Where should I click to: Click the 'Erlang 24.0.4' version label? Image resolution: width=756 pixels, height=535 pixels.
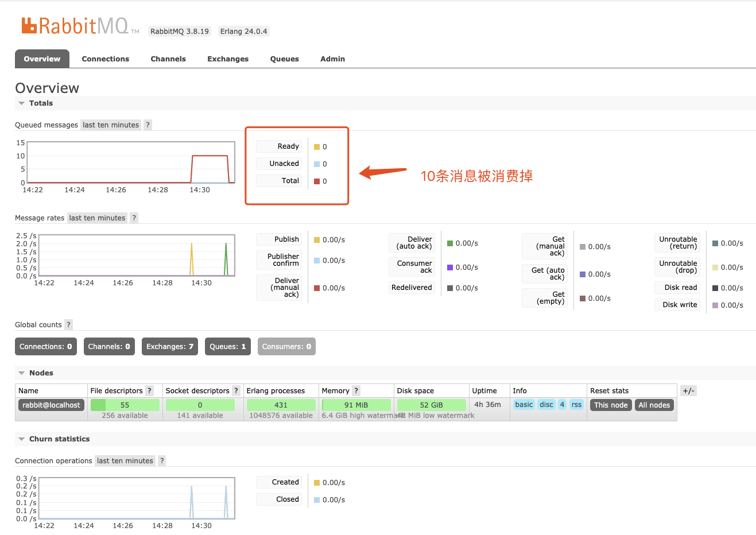[244, 32]
